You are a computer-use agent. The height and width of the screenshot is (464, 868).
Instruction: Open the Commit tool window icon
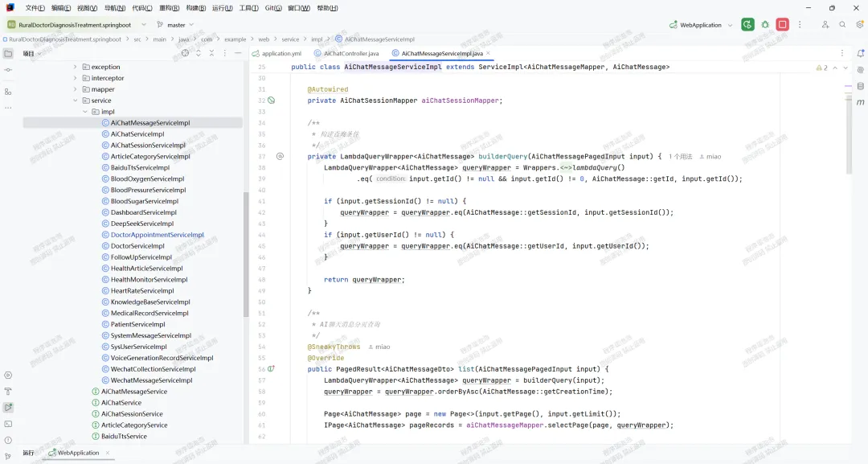tap(8, 70)
